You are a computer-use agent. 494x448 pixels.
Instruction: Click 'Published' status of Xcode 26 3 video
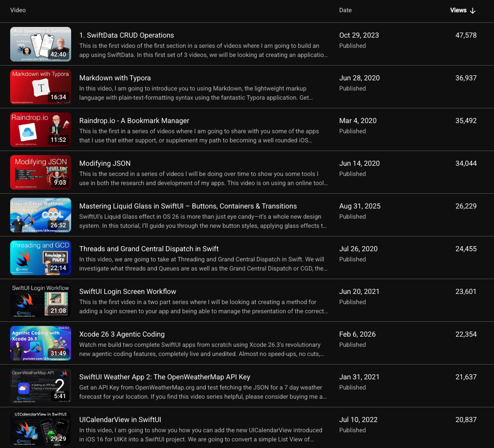coord(352,345)
